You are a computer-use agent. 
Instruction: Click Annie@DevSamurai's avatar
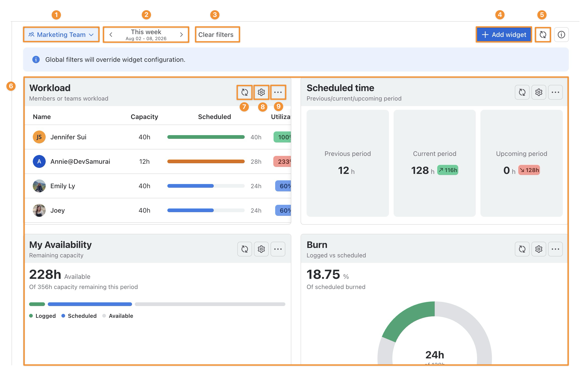tap(39, 161)
